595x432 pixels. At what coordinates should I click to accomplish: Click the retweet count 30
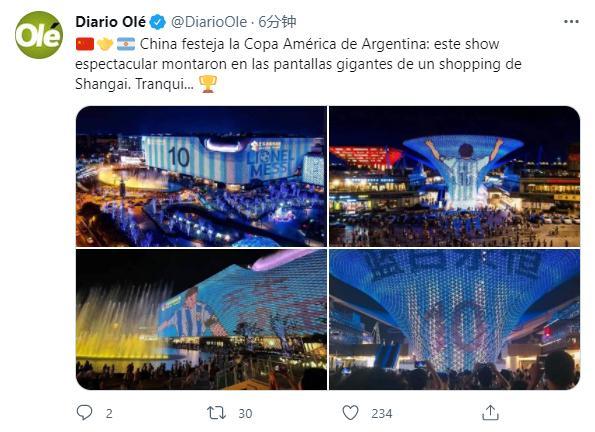pyautogui.click(x=245, y=413)
